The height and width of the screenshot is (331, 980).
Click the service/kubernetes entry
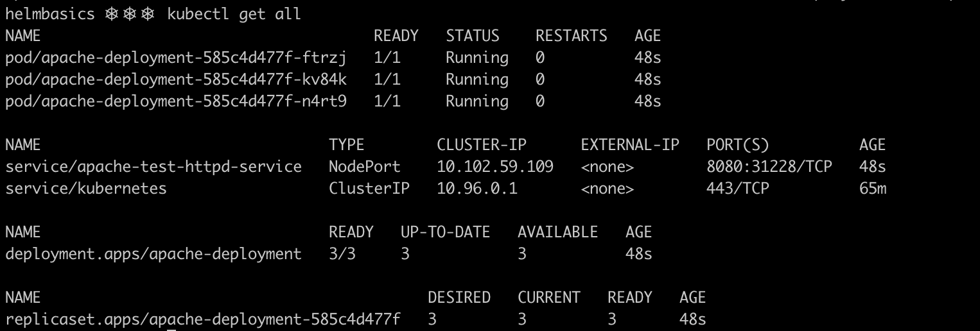[86, 189]
